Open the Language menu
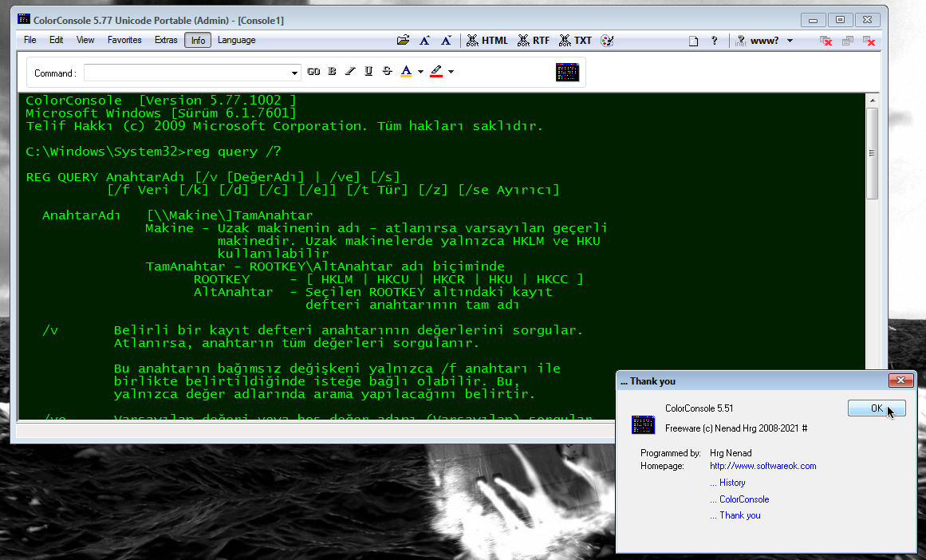Image resolution: width=926 pixels, height=560 pixels. coord(236,40)
